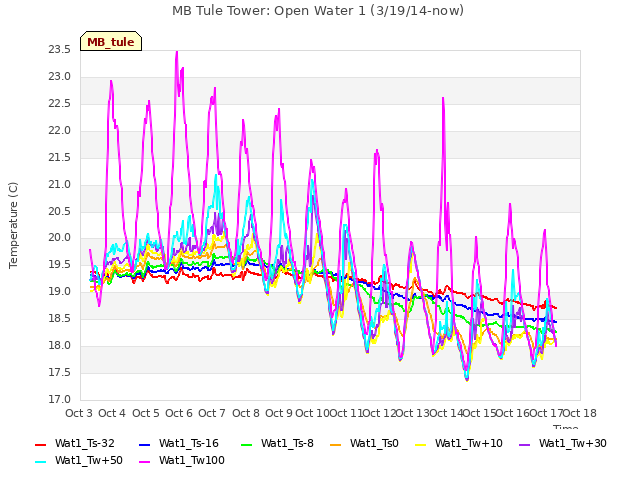Click the Wat1_Tw+10 legend label
This screenshot has height=480, width=640.
(469, 444)
